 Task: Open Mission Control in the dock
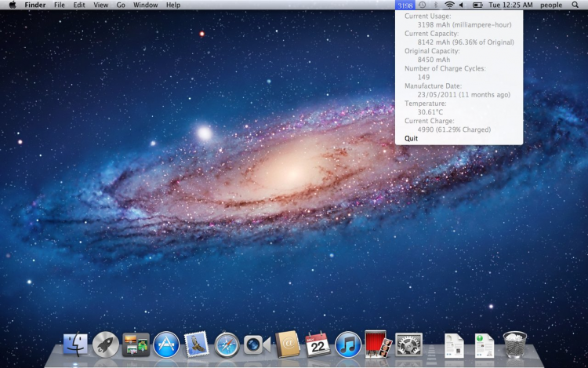click(x=136, y=344)
